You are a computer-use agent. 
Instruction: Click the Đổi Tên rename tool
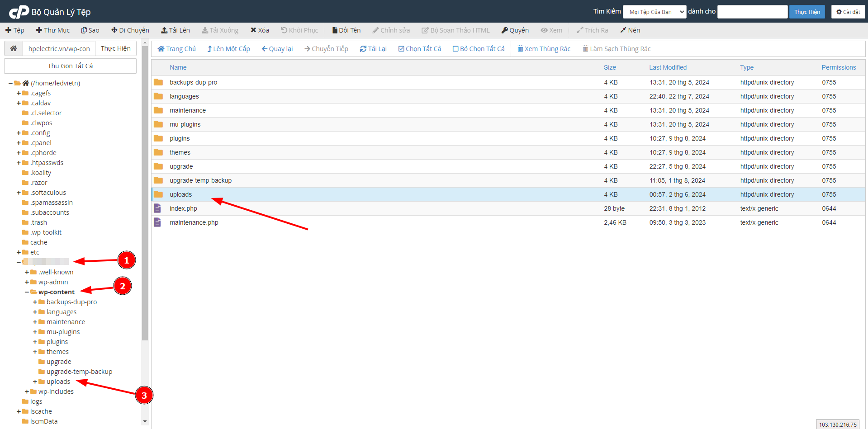click(346, 30)
